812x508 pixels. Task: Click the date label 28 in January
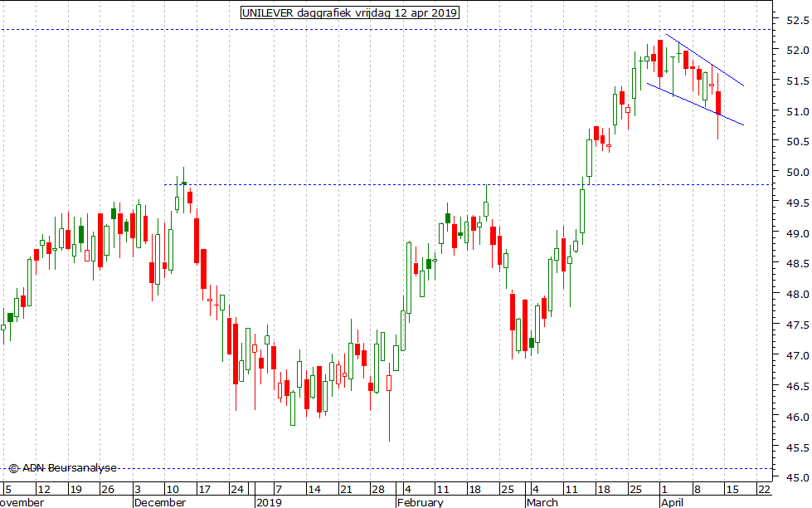coord(378,490)
